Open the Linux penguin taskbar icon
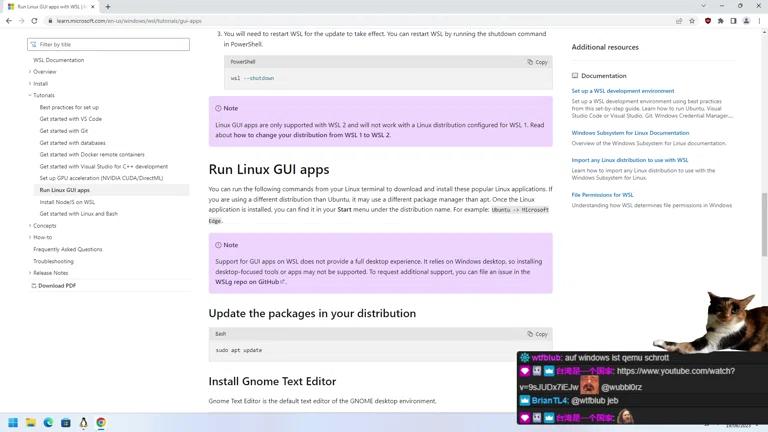The height and width of the screenshot is (432, 768). pos(83,423)
